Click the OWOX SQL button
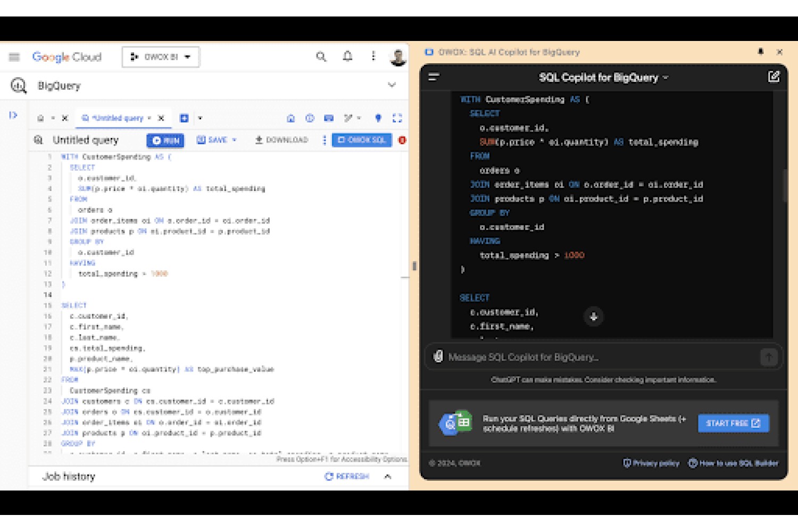798x532 pixels. 362,140
